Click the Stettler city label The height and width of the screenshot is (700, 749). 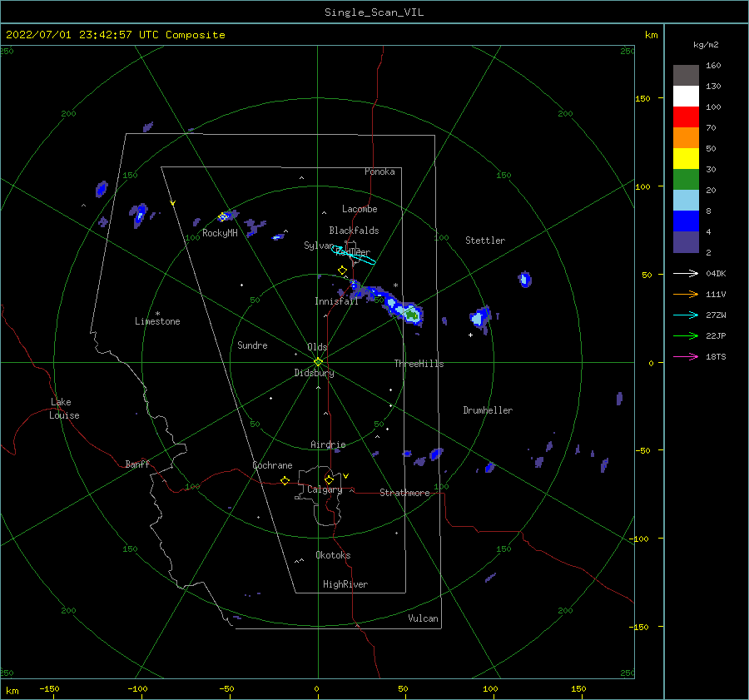[485, 241]
